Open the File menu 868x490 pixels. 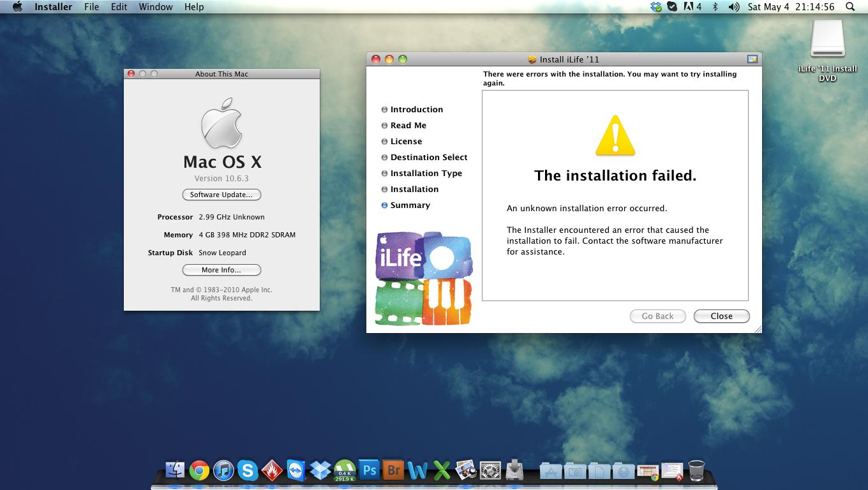pos(91,7)
